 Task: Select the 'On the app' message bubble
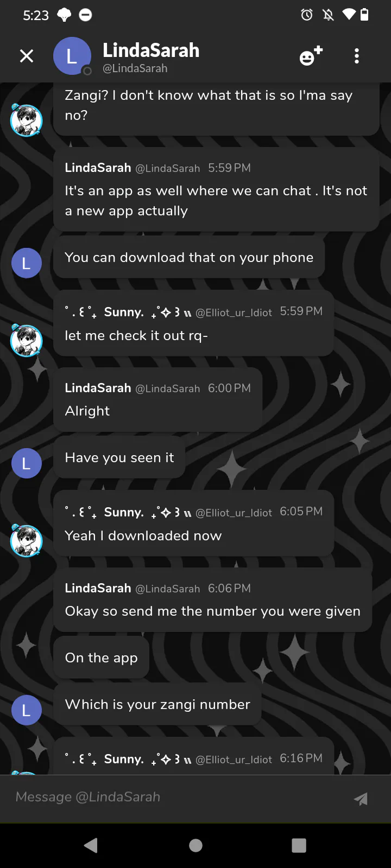pos(101,658)
